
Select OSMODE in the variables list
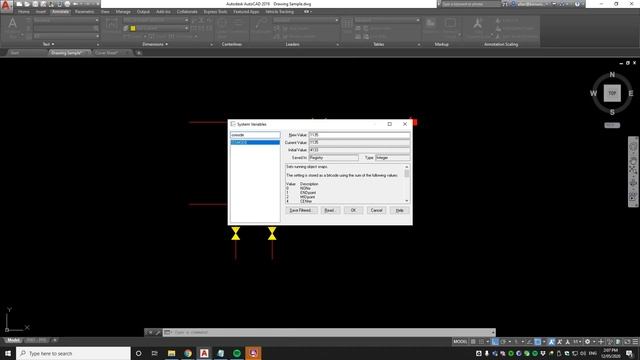[255, 142]
